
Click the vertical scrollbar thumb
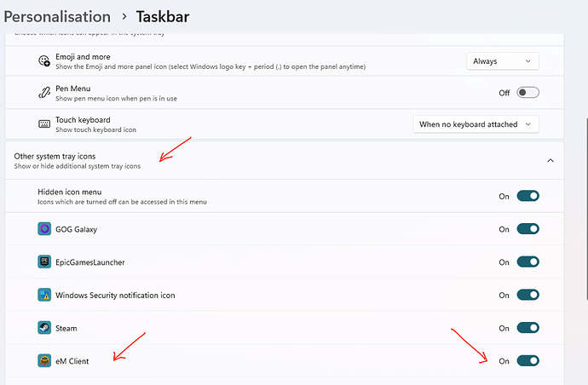(x=586, y=209)
